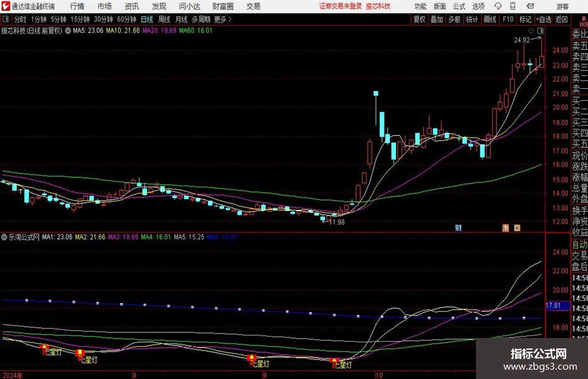Toggle the right side panel icon
Screen dimensions: 588x379
click(x=540, y=30)
